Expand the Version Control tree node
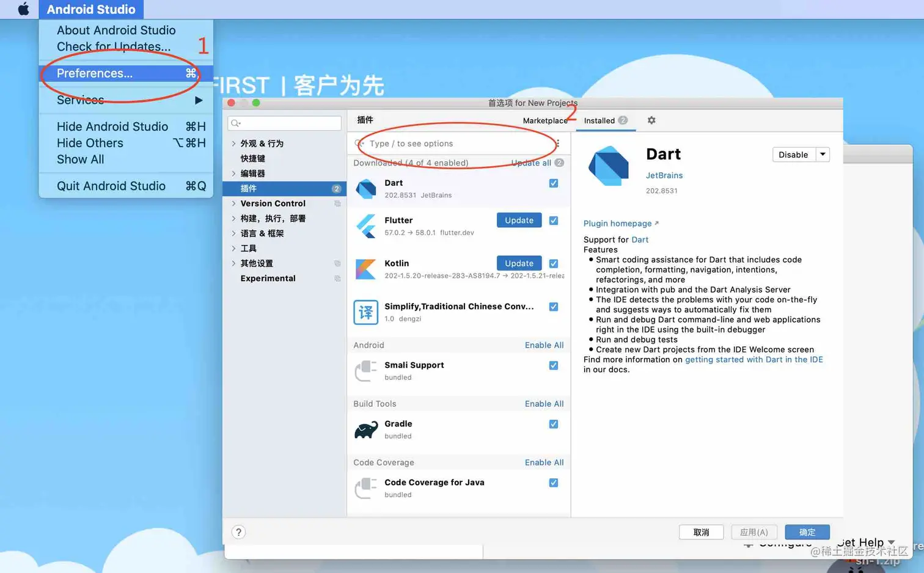This screenshot has width=924, height=573. point(233,203)
